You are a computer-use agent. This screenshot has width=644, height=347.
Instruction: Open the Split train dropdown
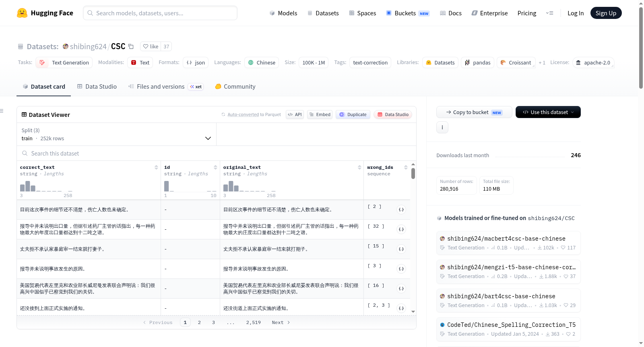pos(116,134)
